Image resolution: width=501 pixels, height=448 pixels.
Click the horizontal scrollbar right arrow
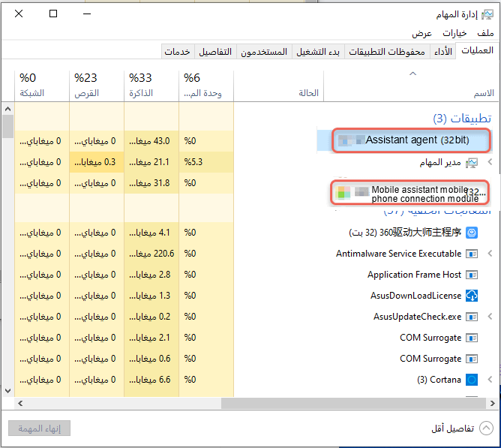click(x=492, y=403)
